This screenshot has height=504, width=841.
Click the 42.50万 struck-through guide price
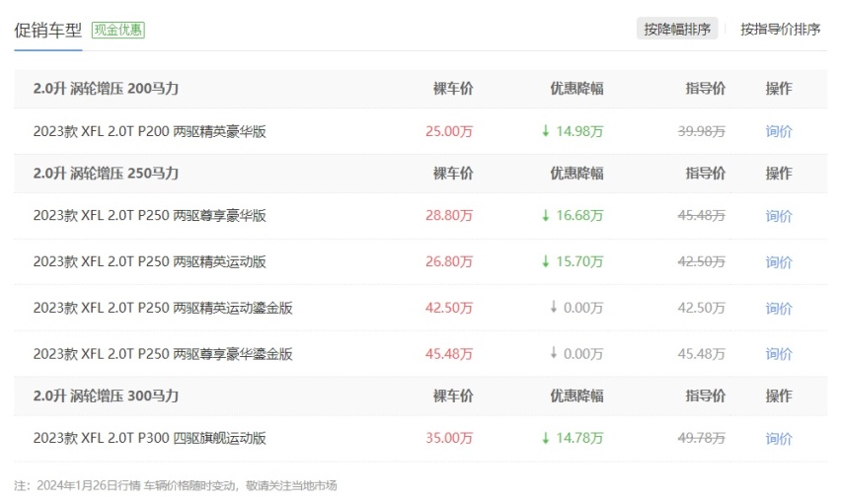(702, 261)
